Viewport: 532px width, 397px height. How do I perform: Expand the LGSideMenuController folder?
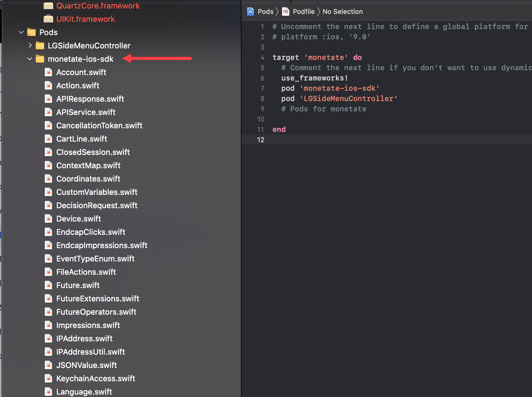[x=30, y=45]
